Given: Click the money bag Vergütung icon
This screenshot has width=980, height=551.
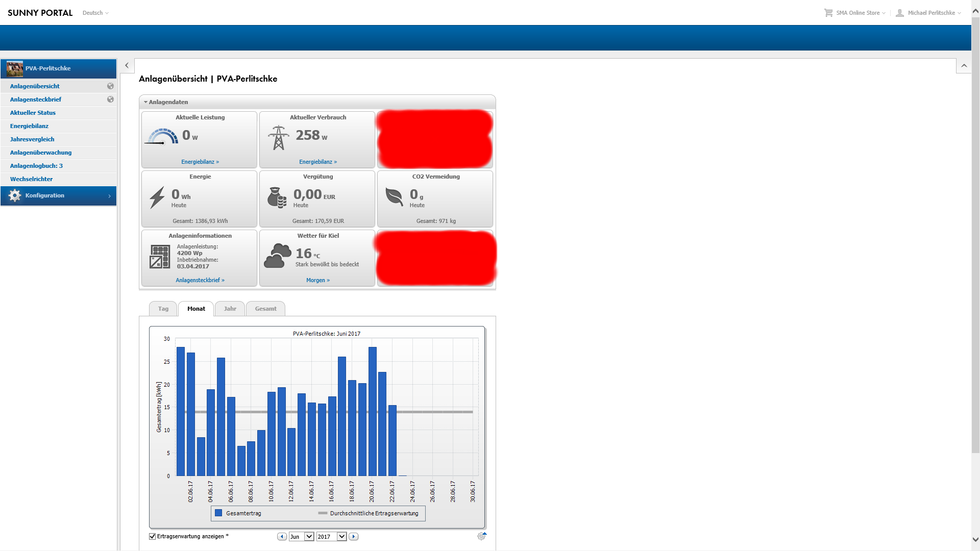Looking at the screenshot, I should (277, 197).
